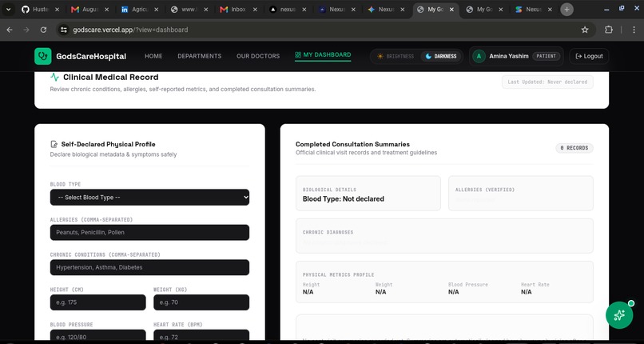644x344 pixels.
Task: View site information icon in address bar
Action: (63, 30)
